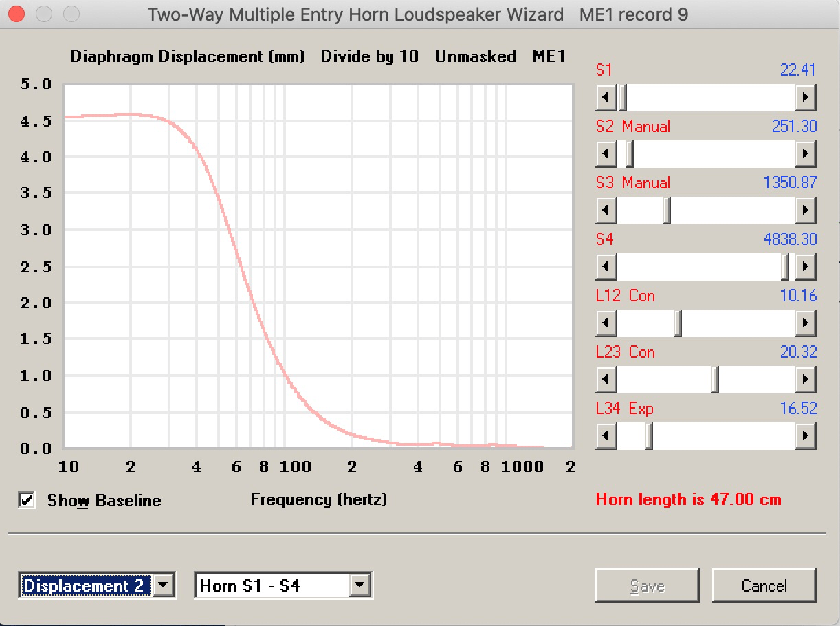Image resolution: width=840 pixels, height=626 pixels.
Task: Click the L12 Con slider right arrow
Action: click(805, 323)
